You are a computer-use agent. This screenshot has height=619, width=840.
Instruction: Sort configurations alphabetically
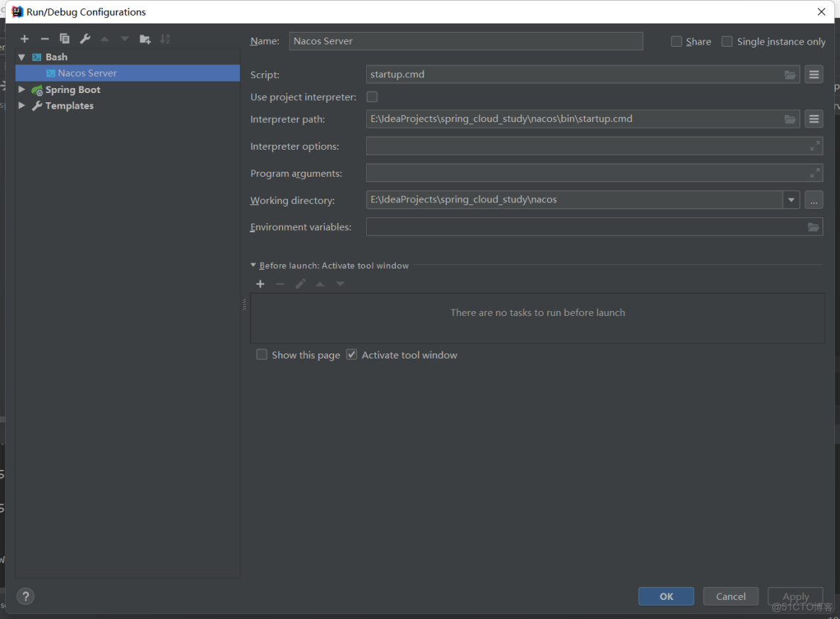[x=165, y=39]
